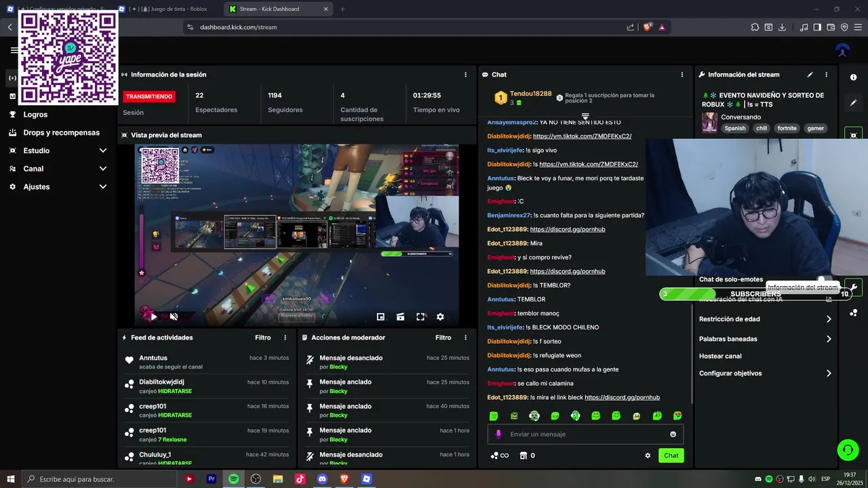This screenshot has width=868, height=488.
Task: Filter the Feed de actividades list
Action: click(x=262, y=338)
